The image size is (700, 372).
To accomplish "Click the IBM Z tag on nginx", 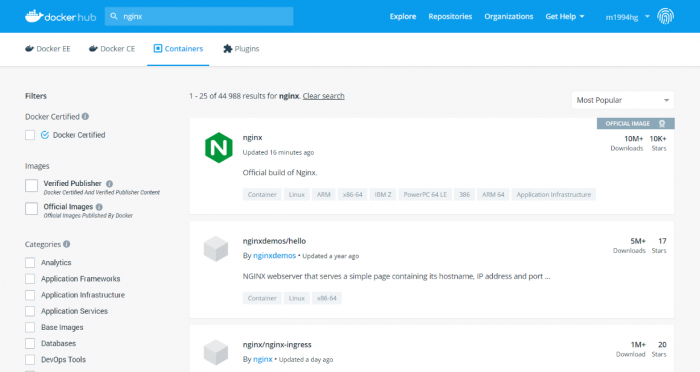I will (383, 195).
